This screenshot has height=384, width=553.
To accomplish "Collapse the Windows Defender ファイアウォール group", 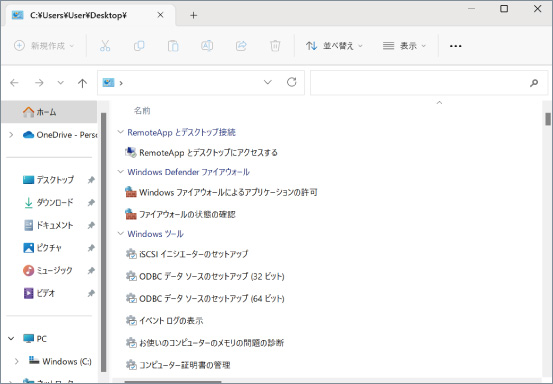I will coord(120,172).
